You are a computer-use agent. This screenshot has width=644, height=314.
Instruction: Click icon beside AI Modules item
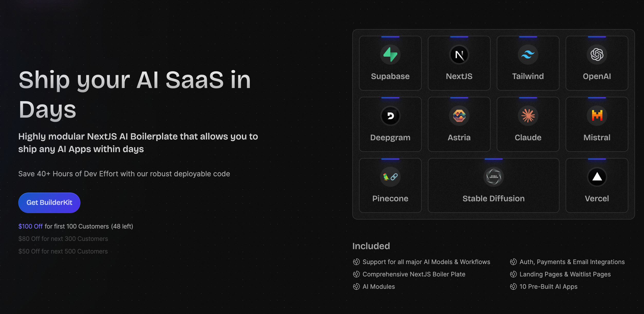click(x=356, y=286)
